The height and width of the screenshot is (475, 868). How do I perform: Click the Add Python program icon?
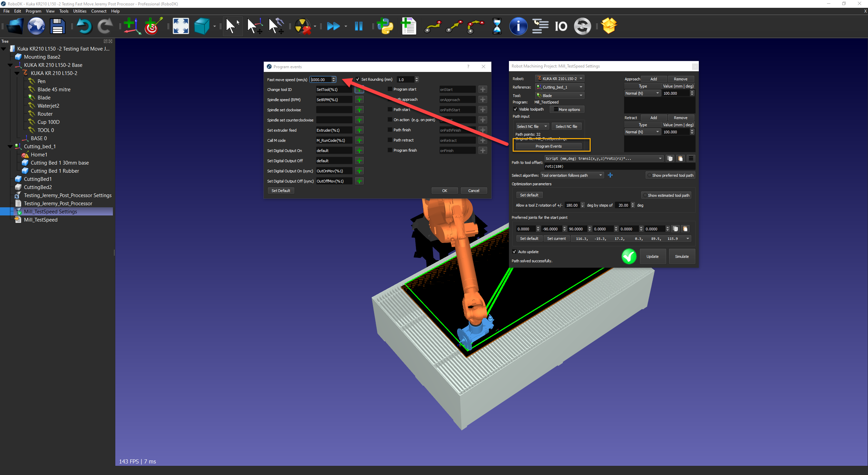coord(385,26)
